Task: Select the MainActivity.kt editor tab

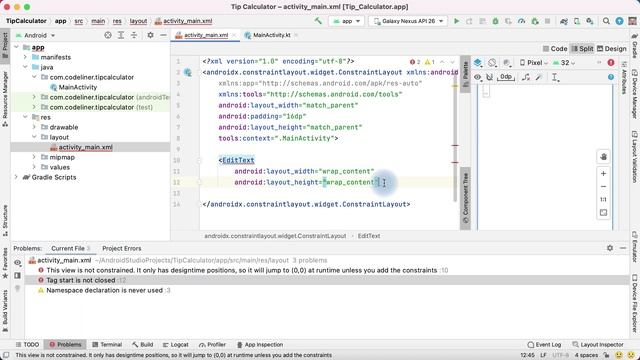Action: point(271,35)
